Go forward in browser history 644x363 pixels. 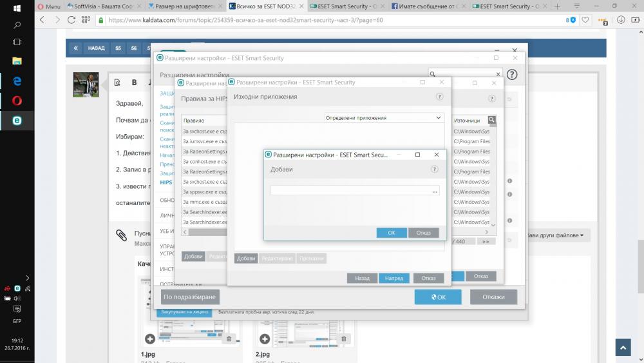(57, 20)
